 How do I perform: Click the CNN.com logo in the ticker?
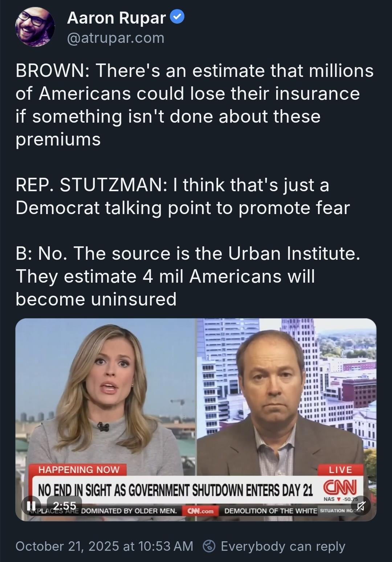pyautogui.click(x=200, y=511)
